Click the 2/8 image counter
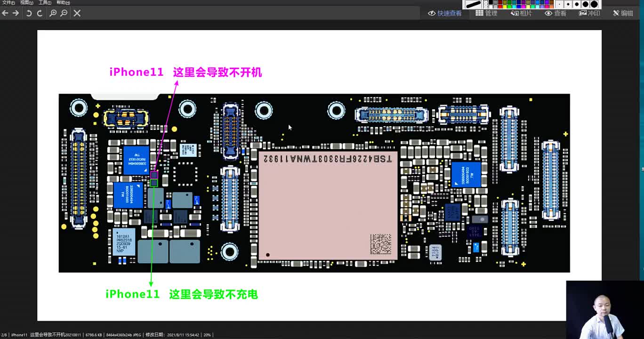The height and width of the screenshot is (339, 644). (x=4, y=335)
